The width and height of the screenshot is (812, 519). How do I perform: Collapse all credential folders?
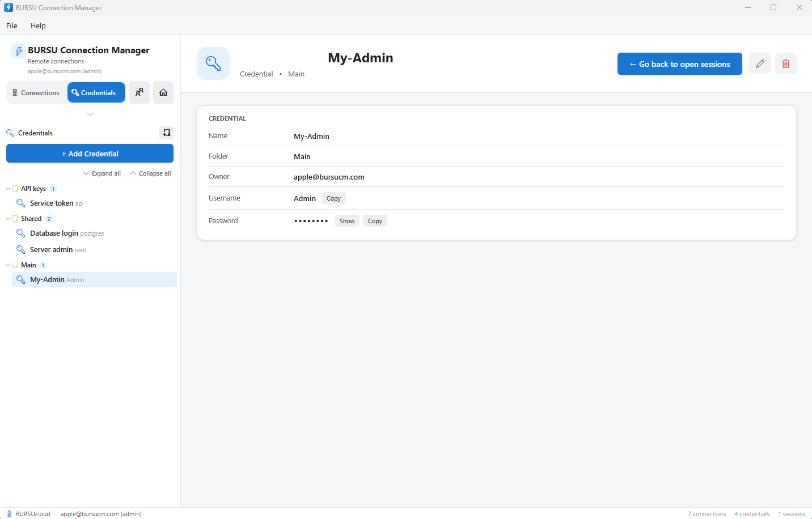(150, 173)
